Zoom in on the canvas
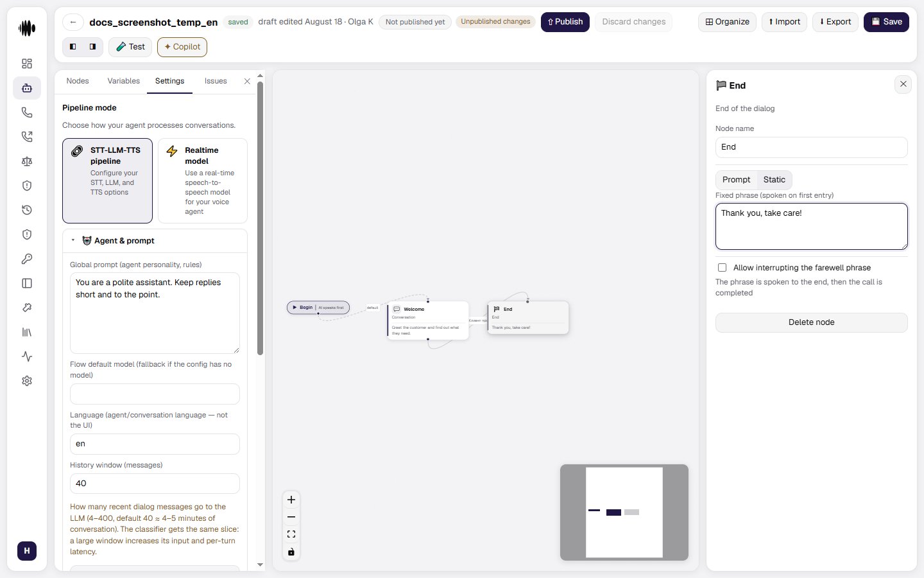924x578 pixels. coord(291,500)
